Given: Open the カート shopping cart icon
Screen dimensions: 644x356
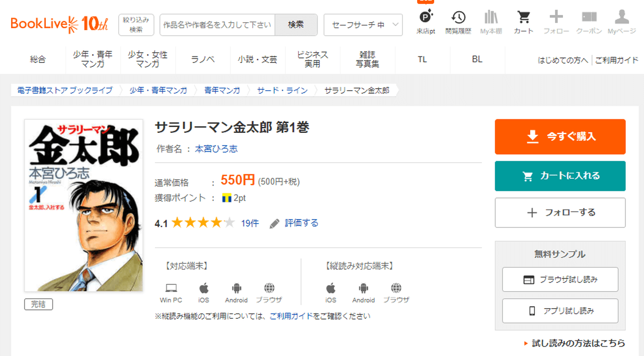Looking at the screenshot, I should [524, 18].
